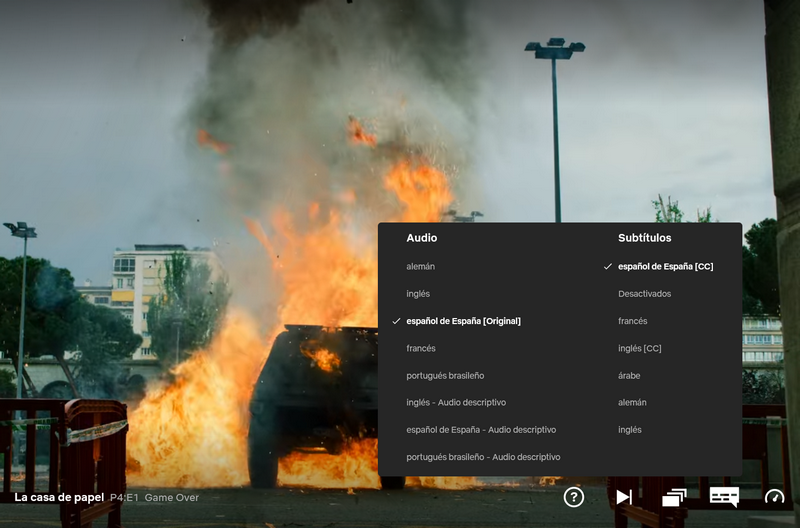Click the La casa de papel title
The image size is (800, 528).
[59, 497]
